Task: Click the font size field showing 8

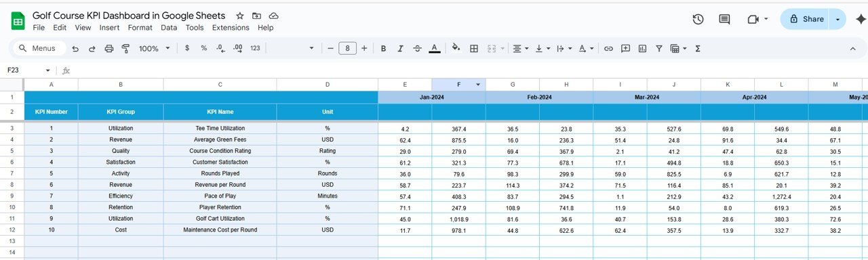Action: click(347, 49)
